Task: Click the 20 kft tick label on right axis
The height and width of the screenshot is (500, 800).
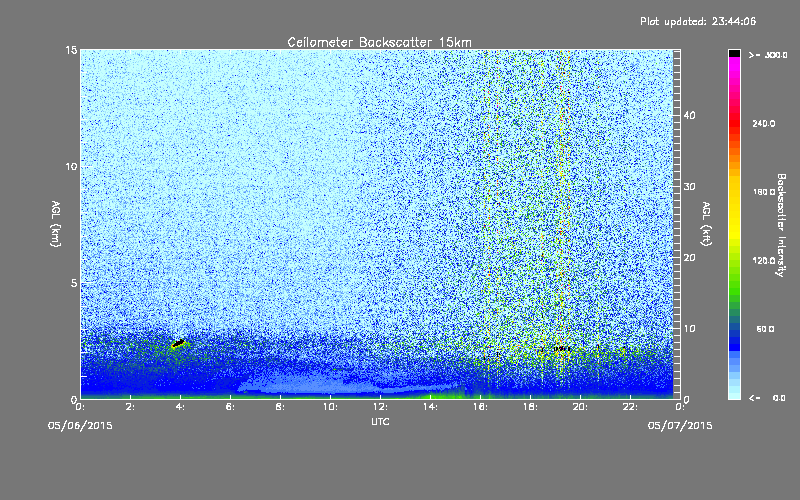Action: (690, 258)
